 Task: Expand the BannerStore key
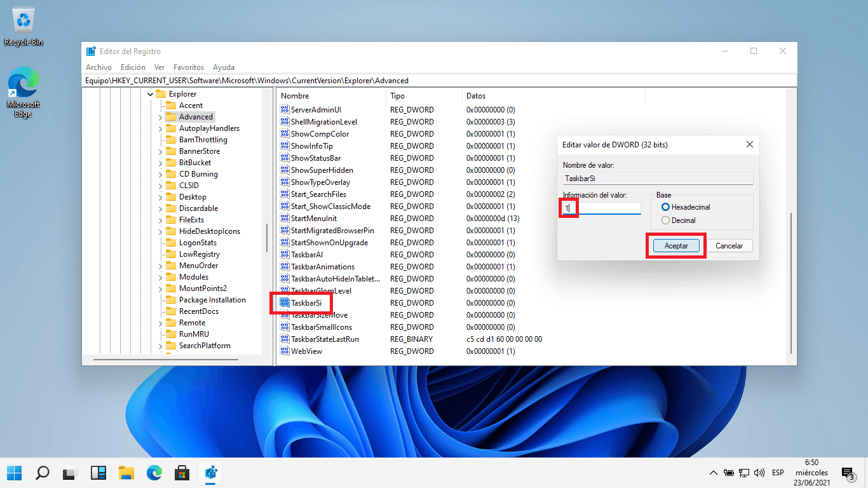click(x=160, y=151)
